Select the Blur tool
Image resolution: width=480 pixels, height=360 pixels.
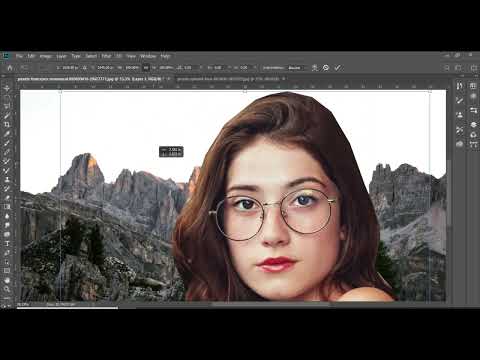pyautogui.click(x=7, y=216)
